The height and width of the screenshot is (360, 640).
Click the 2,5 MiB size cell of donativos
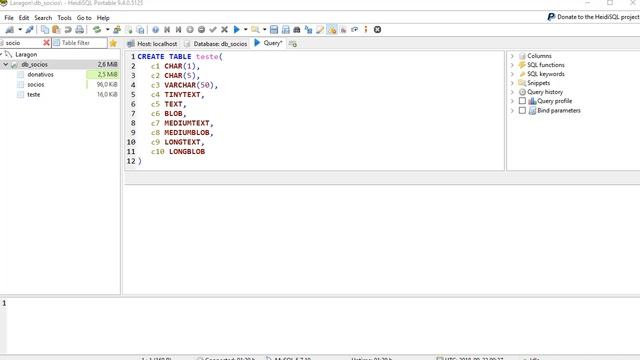103,75
